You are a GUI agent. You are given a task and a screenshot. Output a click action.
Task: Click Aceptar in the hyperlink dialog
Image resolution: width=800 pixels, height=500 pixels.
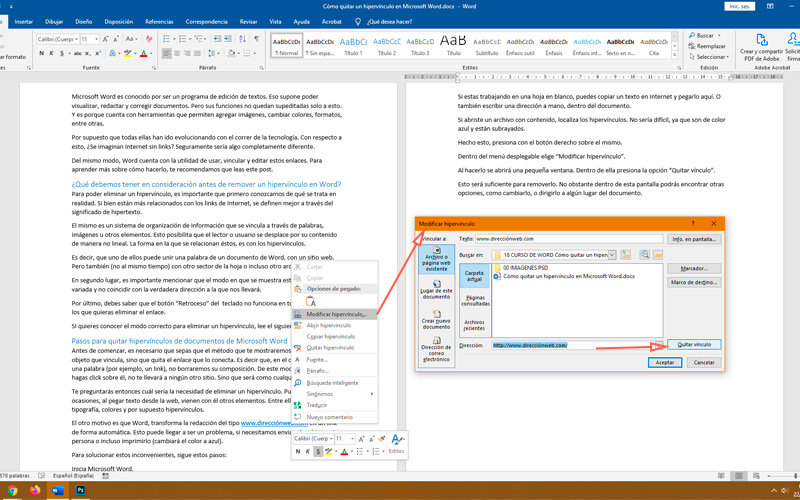(x=665, y=362)
